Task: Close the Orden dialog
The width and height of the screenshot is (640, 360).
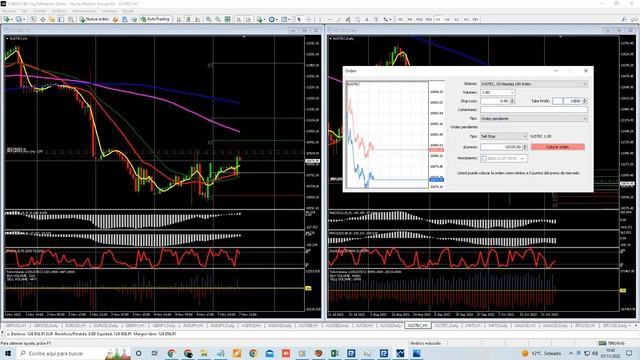Action: click(586, 71)
